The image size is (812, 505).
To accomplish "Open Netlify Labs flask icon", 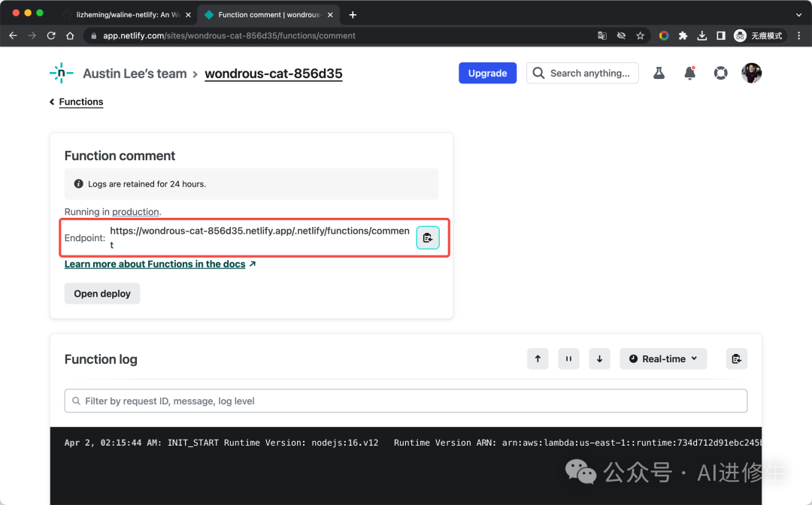I will (659, 73).
